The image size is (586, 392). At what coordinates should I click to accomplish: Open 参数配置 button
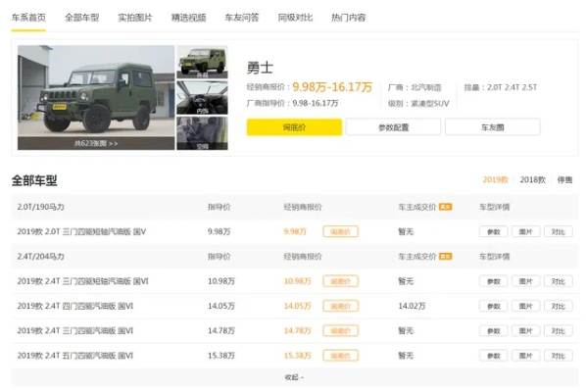point(393,127)
